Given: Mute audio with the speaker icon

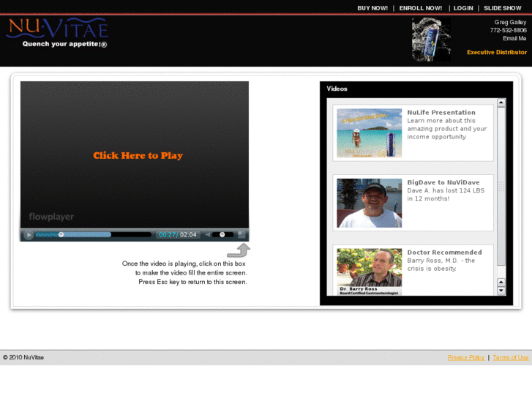Looking at the screenshot, I should click(208, 235).
